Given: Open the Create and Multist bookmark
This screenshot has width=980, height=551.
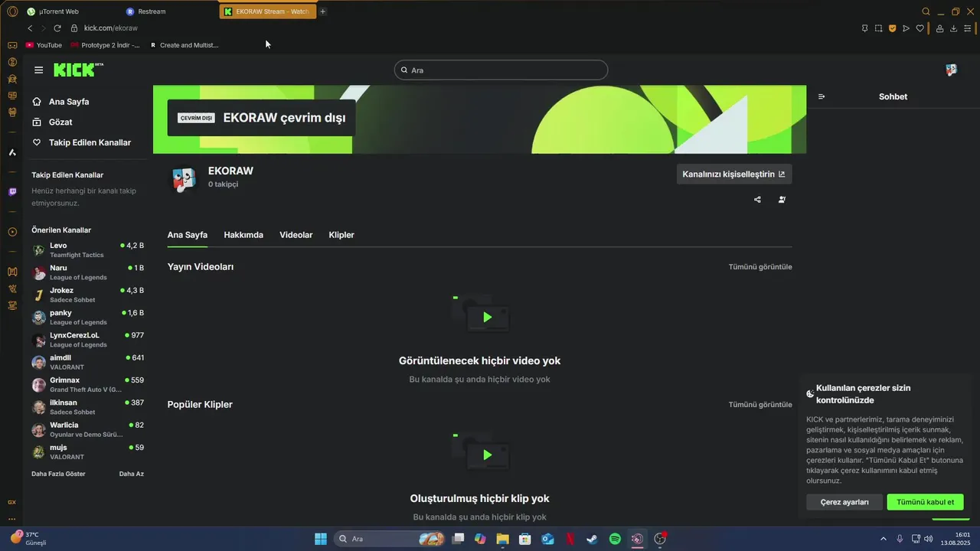Looking at the screenshot, I should pyautogui.click(x=184, y=45).
